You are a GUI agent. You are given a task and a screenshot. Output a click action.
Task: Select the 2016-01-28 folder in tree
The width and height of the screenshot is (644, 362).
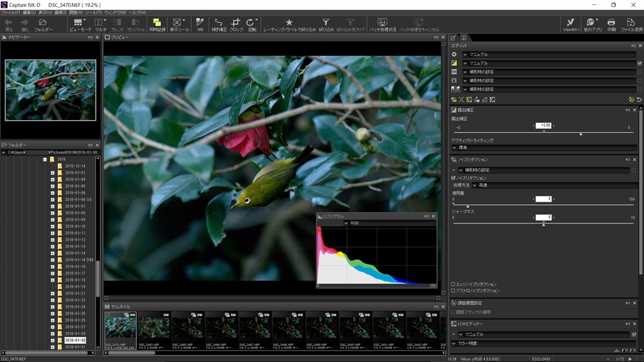(x=75, y=334)
